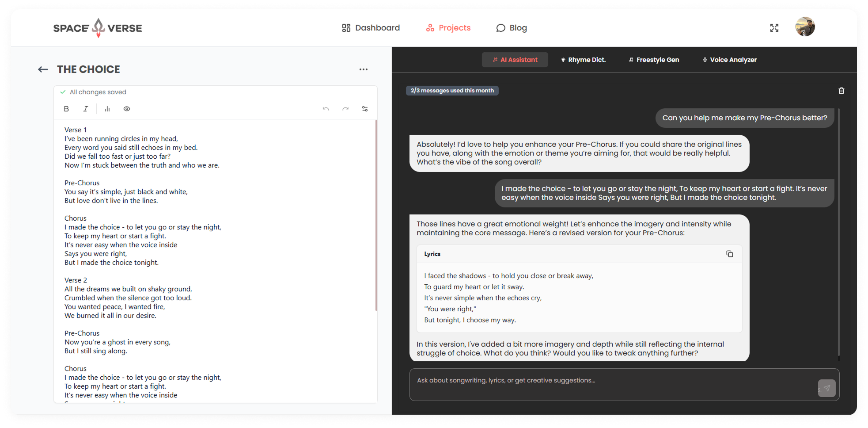This screenshot has height=428, width=868.
Task: Open the user profile avatar menu
Action: 805,27
